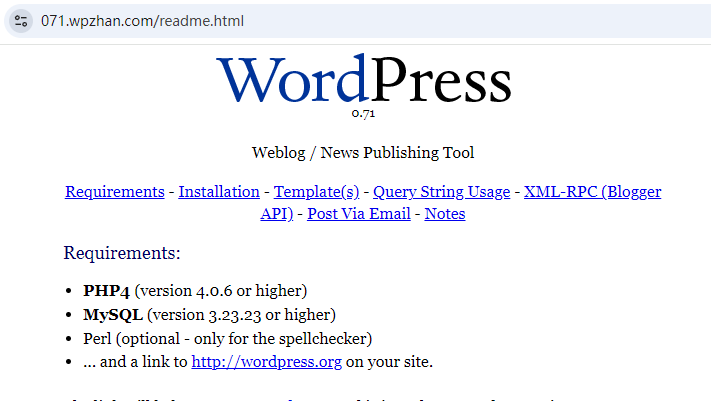Image resolution: width=711 pixels, height=401 pixels.
Task: Click the text version 4.0.6 or higher
Action: pos(221,291)
